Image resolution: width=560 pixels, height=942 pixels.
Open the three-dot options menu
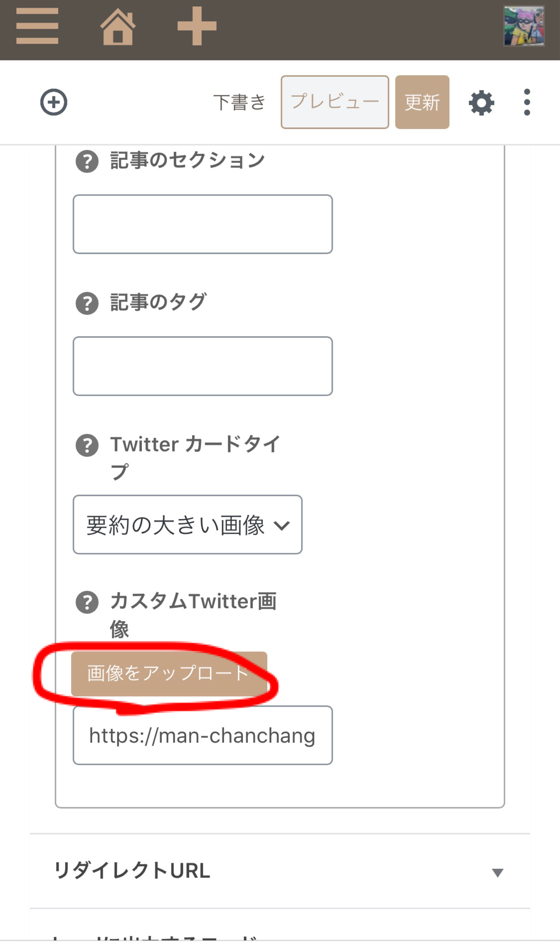(x=527, y=102)
